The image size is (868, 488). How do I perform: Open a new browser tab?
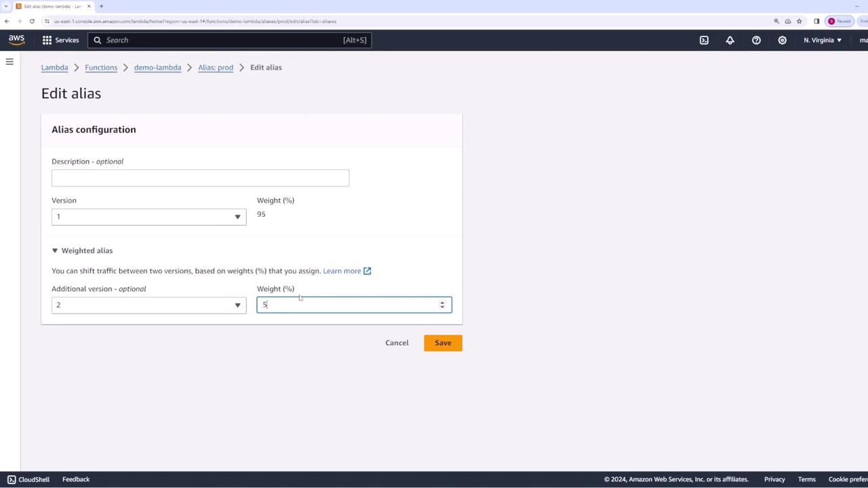point(101,6)
